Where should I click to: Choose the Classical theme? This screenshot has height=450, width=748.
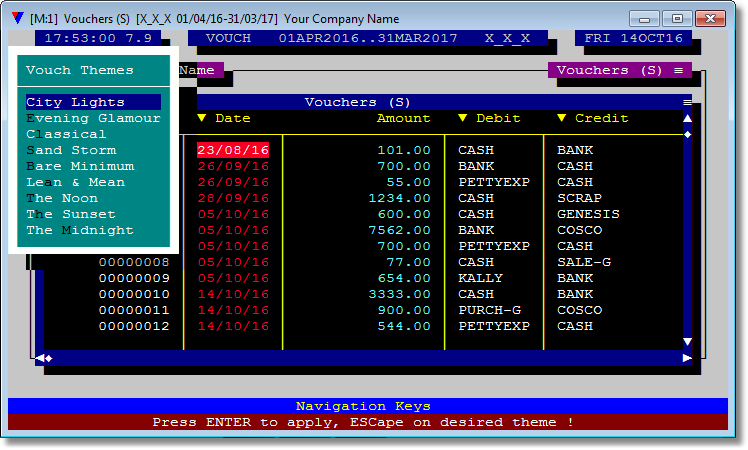(x=66, y=134)
